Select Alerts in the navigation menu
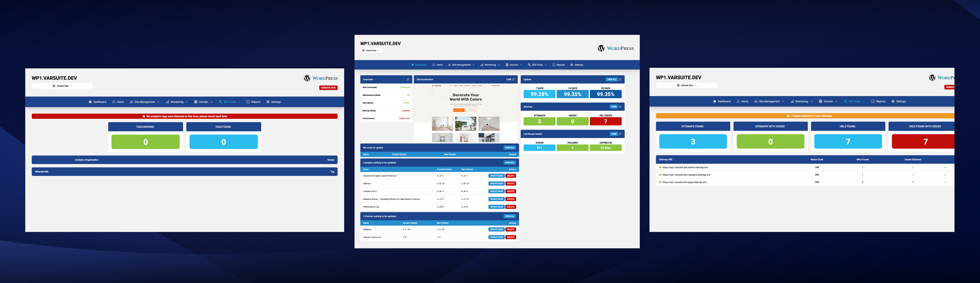The height and width of the screenshot is (283, 980). pos(438,65)
